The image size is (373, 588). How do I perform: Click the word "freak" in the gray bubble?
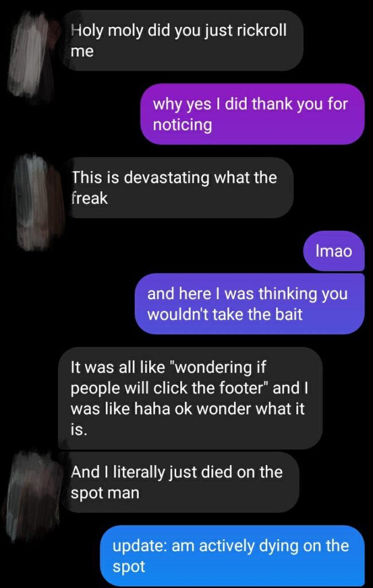pos(89,198)
